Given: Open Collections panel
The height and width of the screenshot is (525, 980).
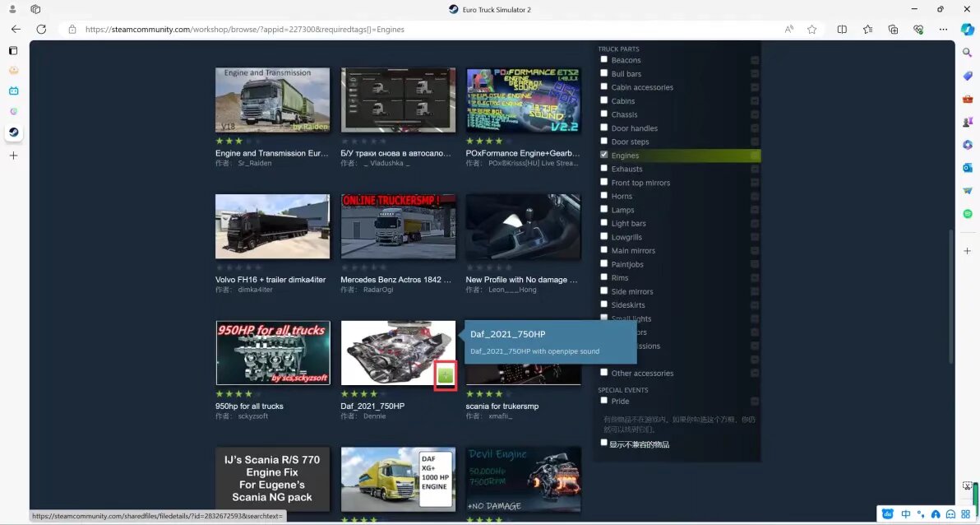Looking at the screenshot, I should tap(893, 29).
